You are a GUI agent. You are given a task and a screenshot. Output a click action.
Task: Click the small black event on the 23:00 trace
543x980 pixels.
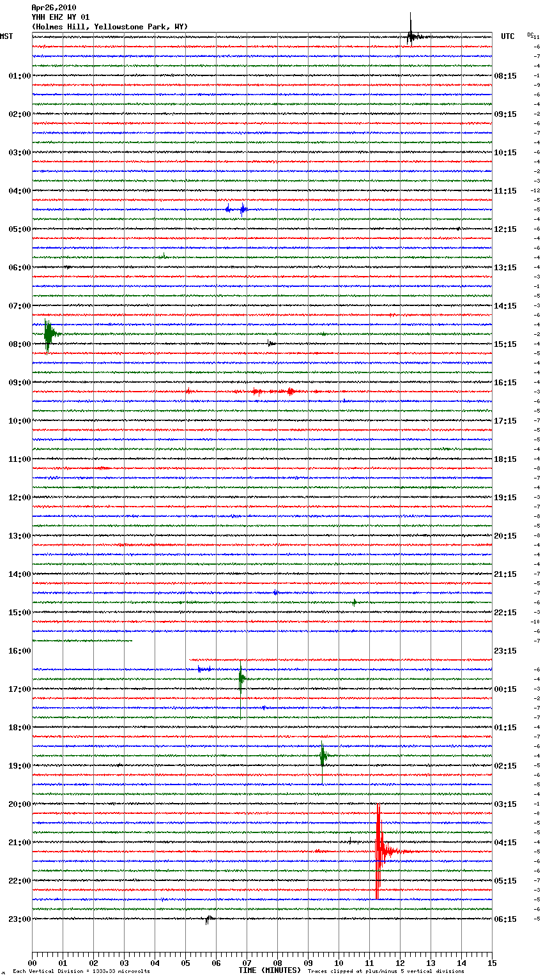[208, 920]
